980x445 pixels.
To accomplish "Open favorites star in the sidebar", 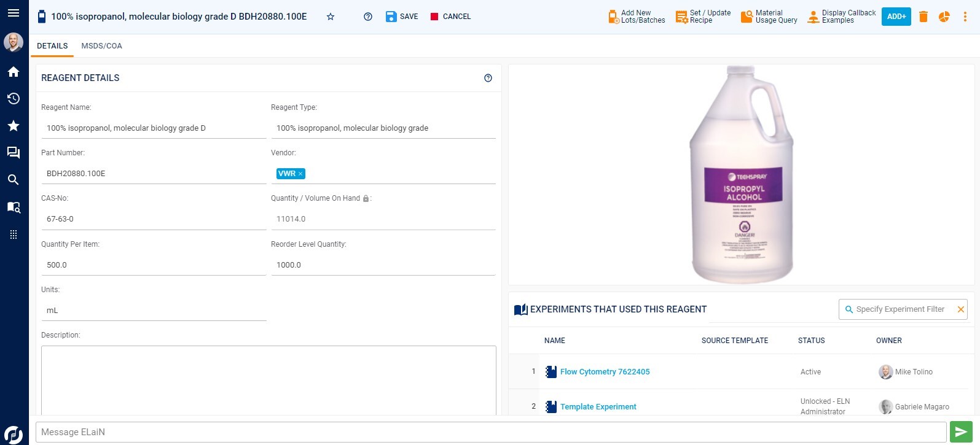I will point(14,126).
